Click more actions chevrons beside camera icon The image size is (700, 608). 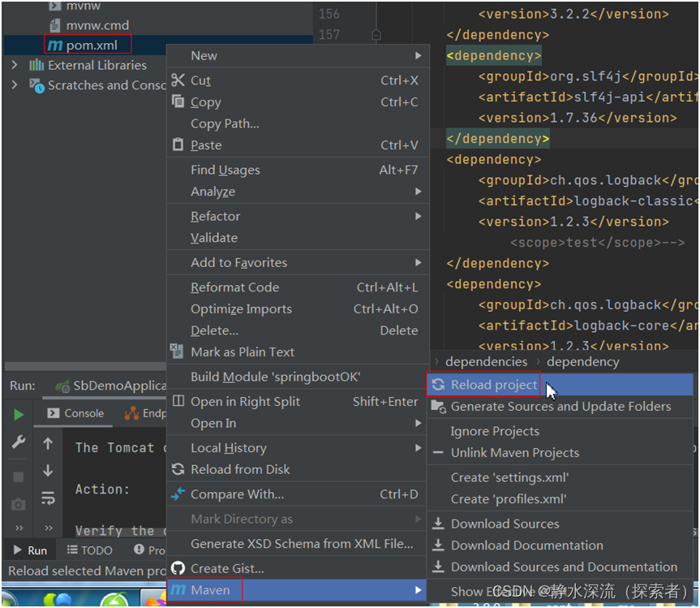[x=19, y=528]
